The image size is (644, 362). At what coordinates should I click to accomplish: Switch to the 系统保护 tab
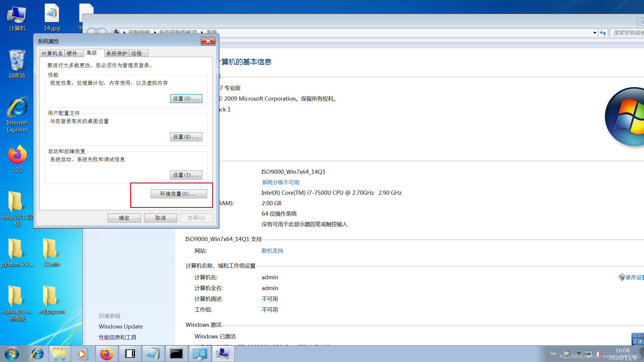pyautogui.click(x=116, y=53)
